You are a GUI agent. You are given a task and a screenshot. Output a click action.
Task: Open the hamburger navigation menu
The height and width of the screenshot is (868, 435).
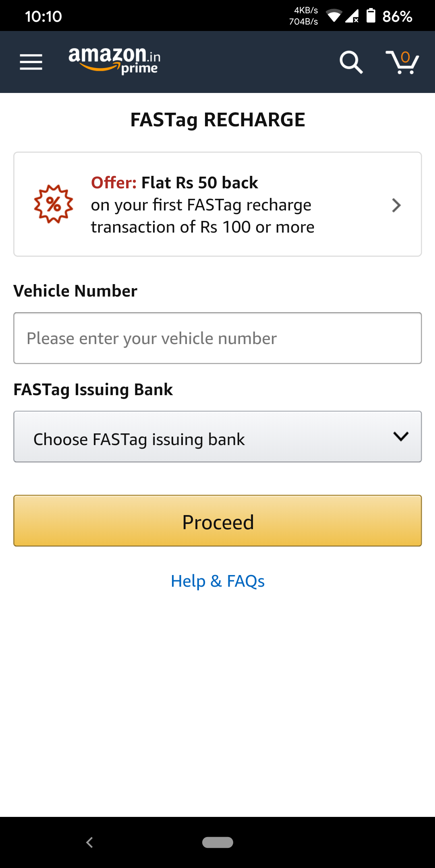tap(31, 62)
